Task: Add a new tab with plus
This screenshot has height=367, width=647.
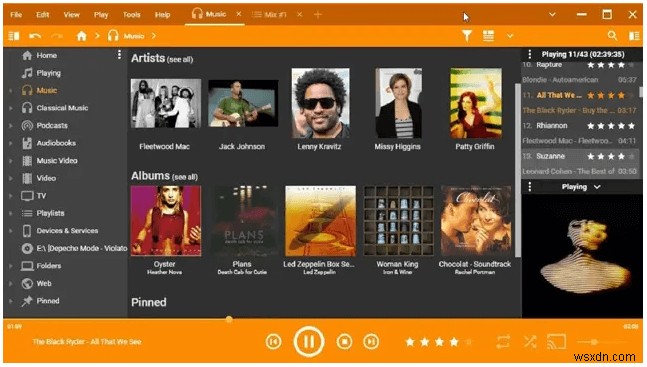Action: click(x=318, y=15)
